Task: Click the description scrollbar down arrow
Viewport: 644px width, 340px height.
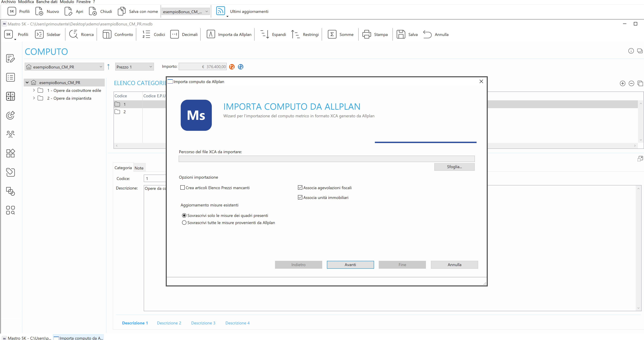Action: click(x=639, y=308)
